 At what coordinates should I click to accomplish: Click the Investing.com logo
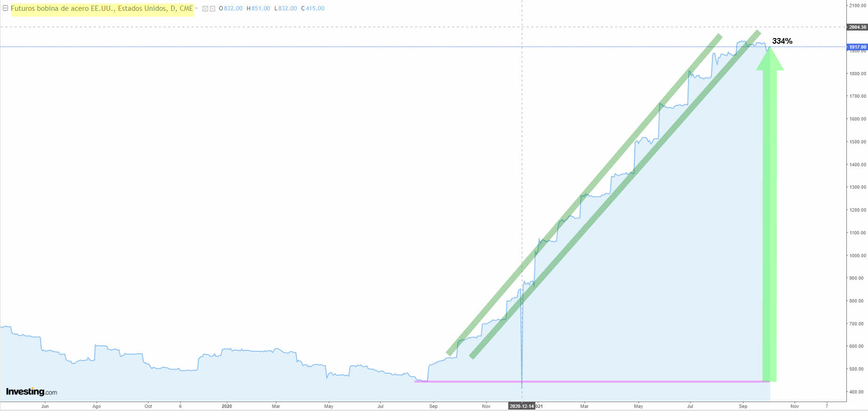(32, 392)
